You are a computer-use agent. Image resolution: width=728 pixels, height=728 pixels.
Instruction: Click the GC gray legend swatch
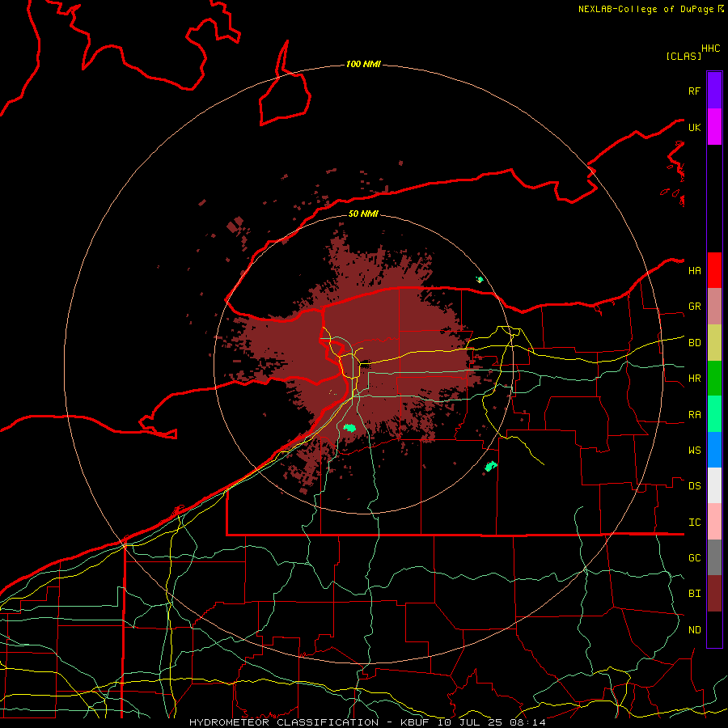tap(714, 557)
